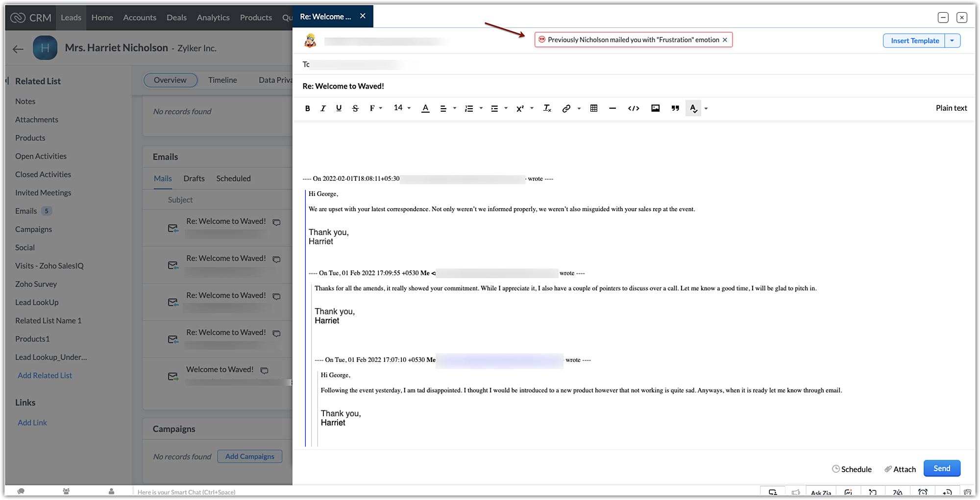Open font size 14 dropdown
The width and height of the screenshot is (980, 500).
coord(402,108)
